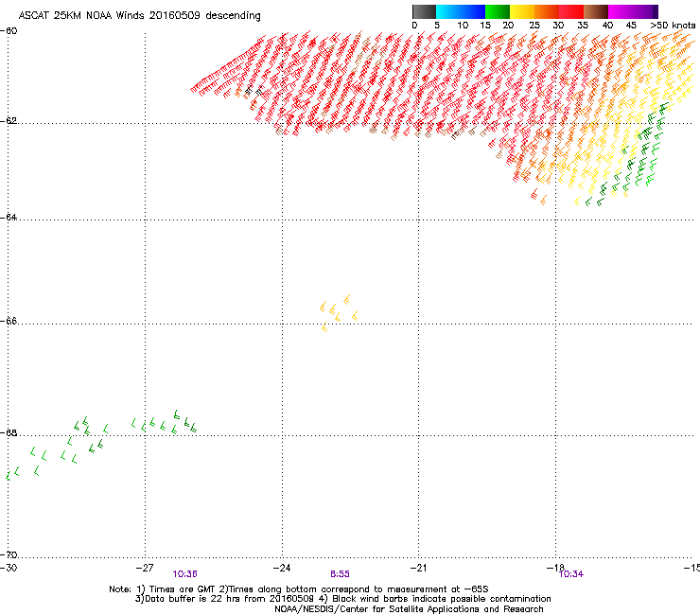Click the orange 25-30 knots color bar segment
The width and height of the screenshot is (700, 615).
547,11
